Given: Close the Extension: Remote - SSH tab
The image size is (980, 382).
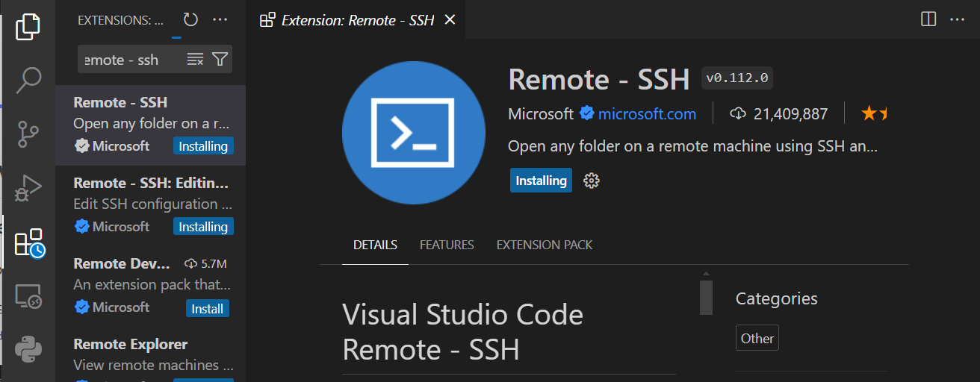Looking at the screenshot, I should point(450,20).
